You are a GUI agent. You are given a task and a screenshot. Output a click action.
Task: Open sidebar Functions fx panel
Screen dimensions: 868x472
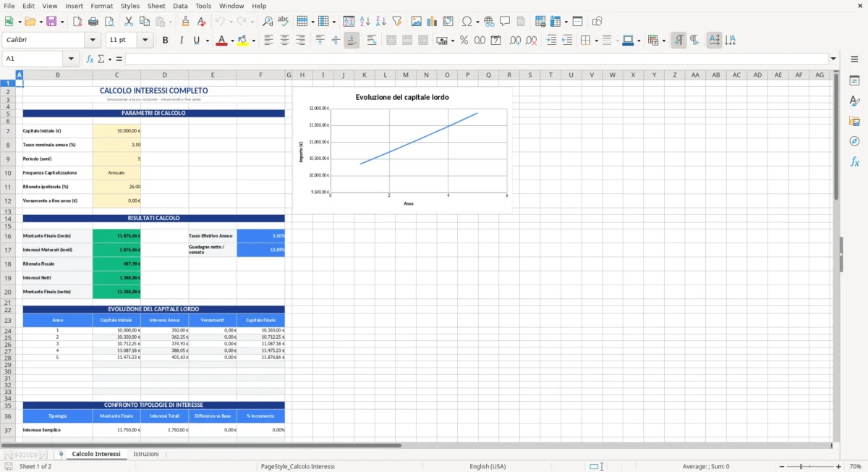point(854,161)
